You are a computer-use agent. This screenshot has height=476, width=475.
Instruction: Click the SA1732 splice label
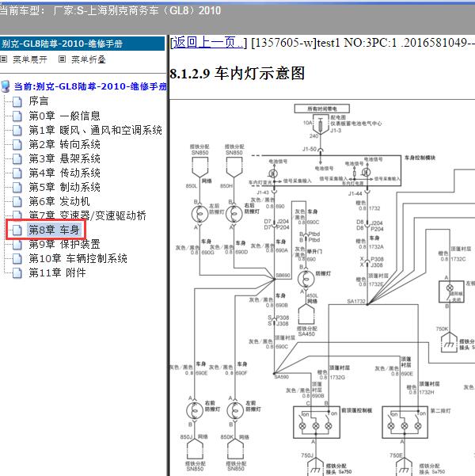[356, 301]
